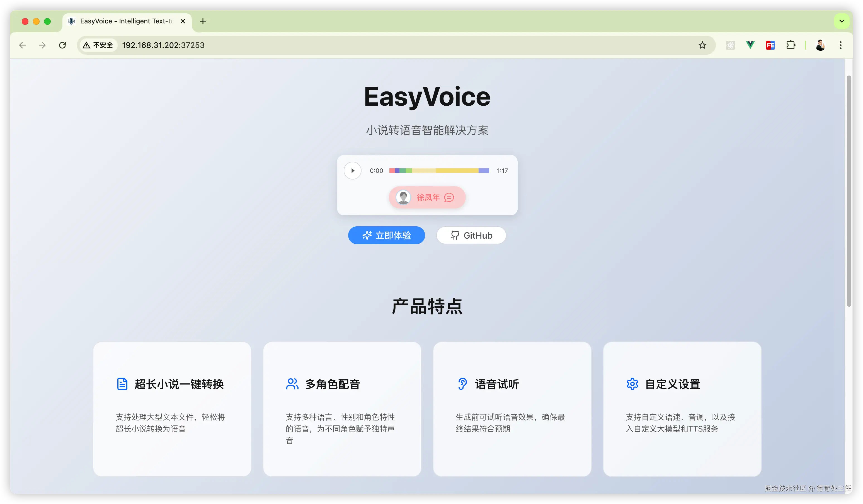Click the users icon for 多角色配音
Viewport: 863px width, 504px height.
(292, 384)
